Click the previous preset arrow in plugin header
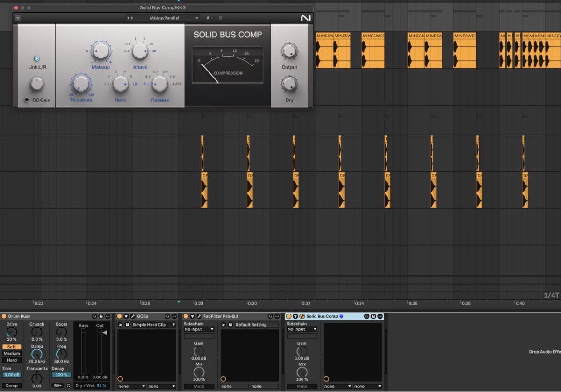Screen dimensions: 561x392 [x=129, y=18]
